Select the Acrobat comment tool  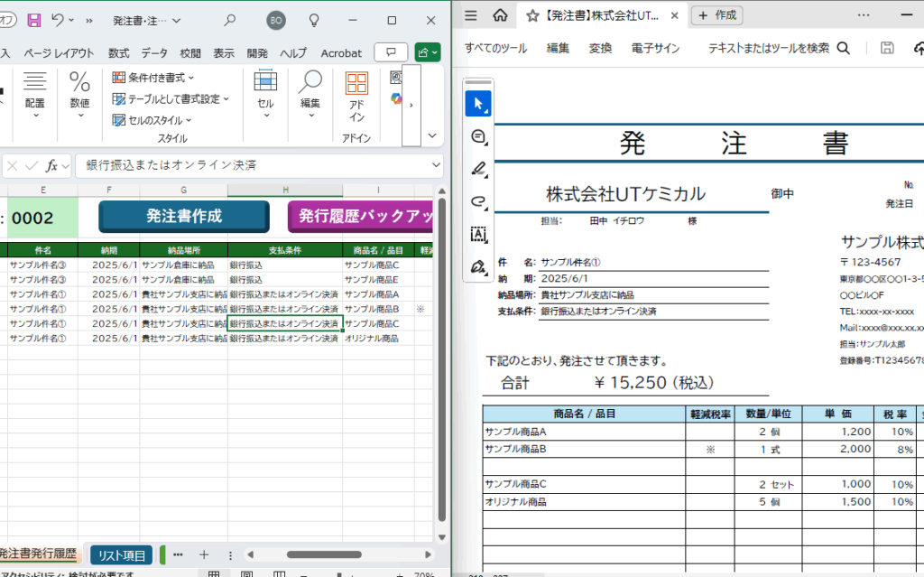[478, 137]
